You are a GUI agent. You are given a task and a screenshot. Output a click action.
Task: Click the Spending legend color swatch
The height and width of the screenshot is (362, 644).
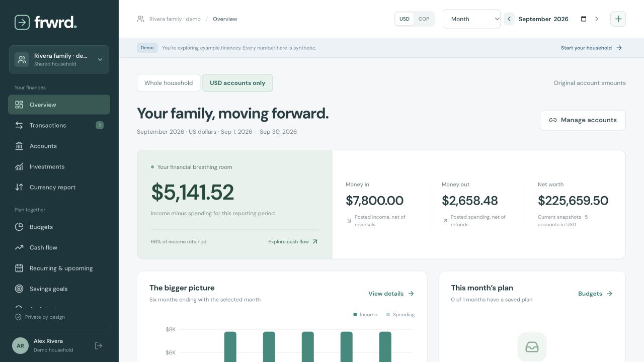coord(388,315)
